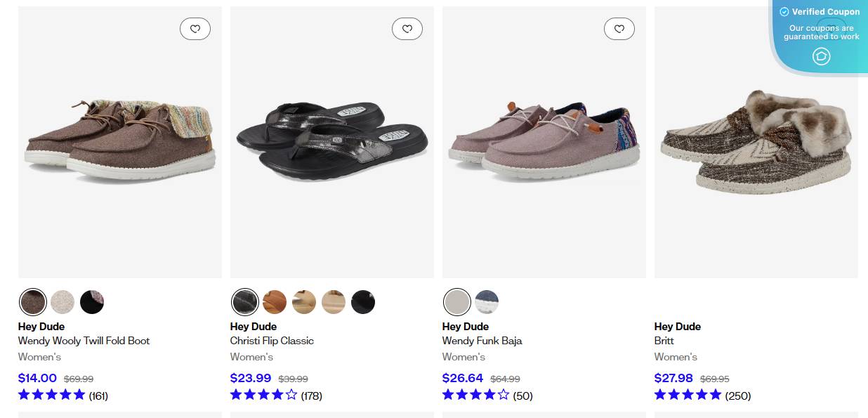Select the orange-brown swatch for Christi Flip Classic
Viewport: 868px width, 418px height.
tap(274, 301)
